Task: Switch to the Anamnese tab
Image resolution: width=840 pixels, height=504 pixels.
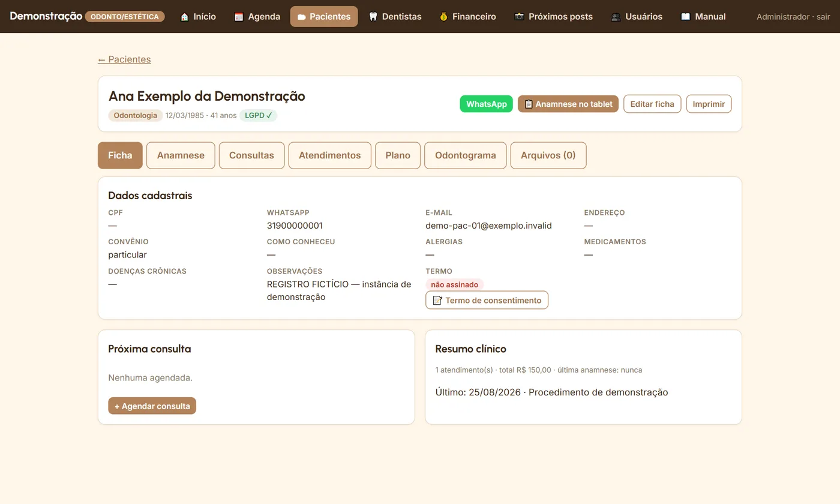Action: (181, 155)
